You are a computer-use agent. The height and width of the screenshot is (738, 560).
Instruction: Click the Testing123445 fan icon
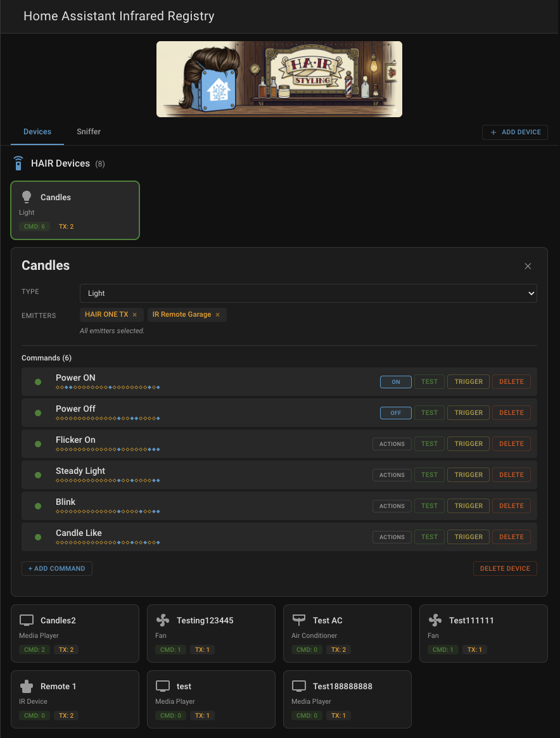pyautogui.click(x=163, y=620)
